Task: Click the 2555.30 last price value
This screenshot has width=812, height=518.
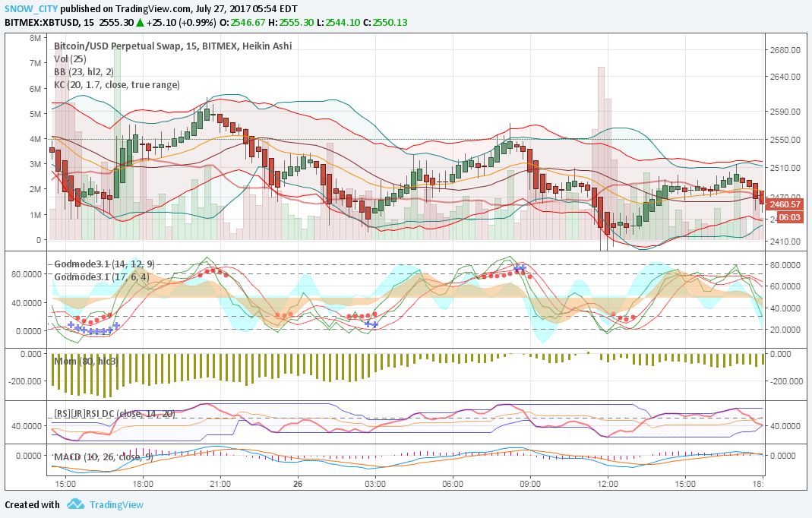Action: pyautogui.click(x=116, y=22)
